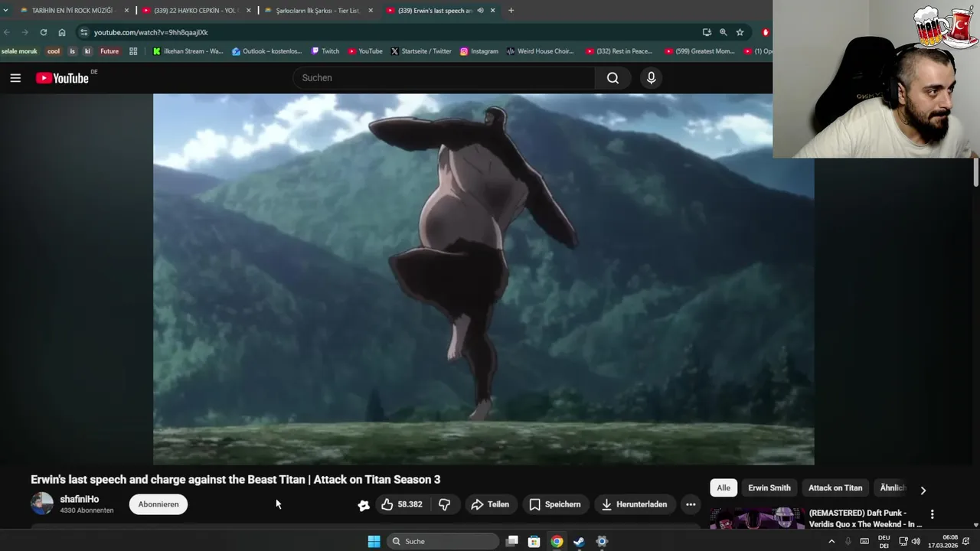Mute the Erwin's last speech tab audio

pos(480,11)
